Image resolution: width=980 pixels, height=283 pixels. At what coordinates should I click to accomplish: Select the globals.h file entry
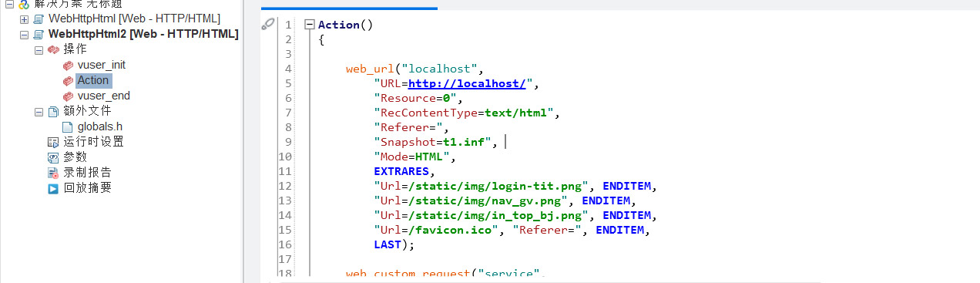pyautogui.click(x=100, y=126)
